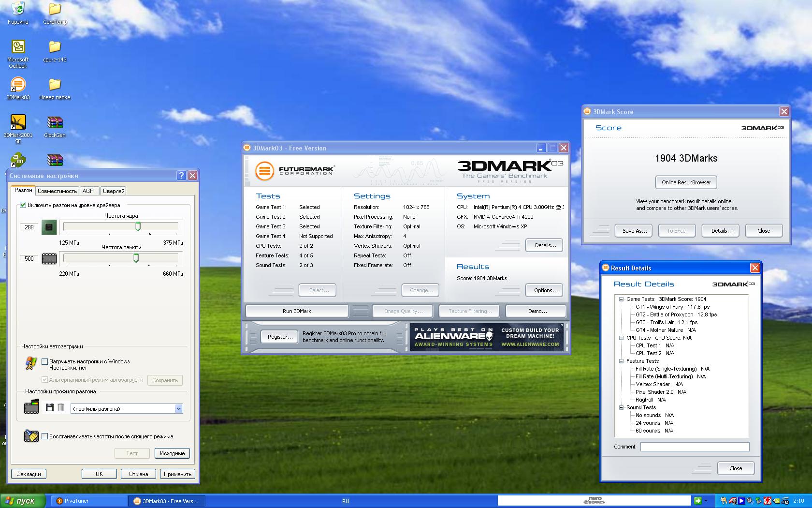Viewport: 812px width, 508px height.
Task: Collapse the Feature Tests tree node
Action: (622, 361)
